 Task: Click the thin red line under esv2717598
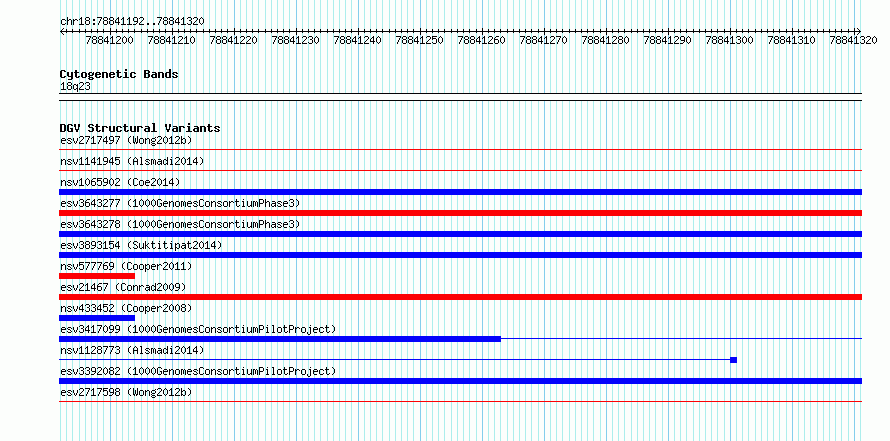[460, 402]
